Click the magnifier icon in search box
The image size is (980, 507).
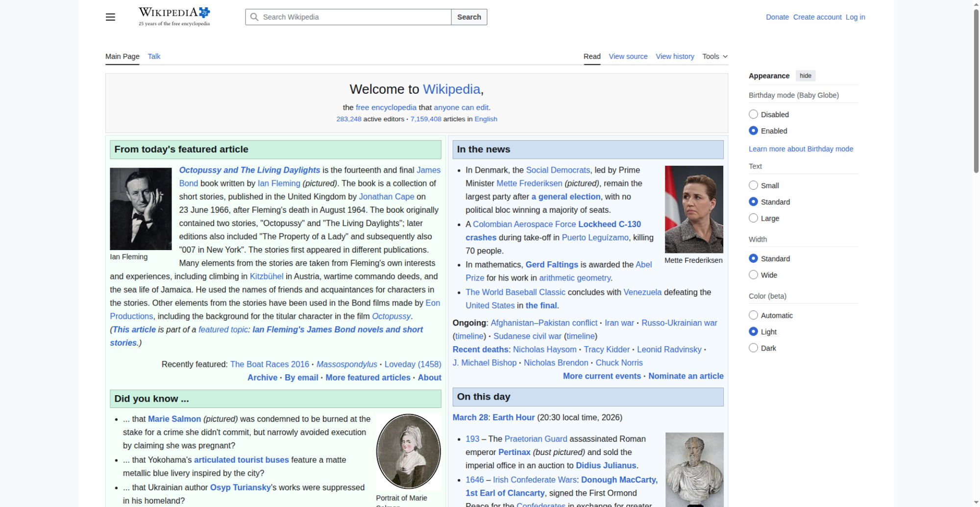coord(254,17)
